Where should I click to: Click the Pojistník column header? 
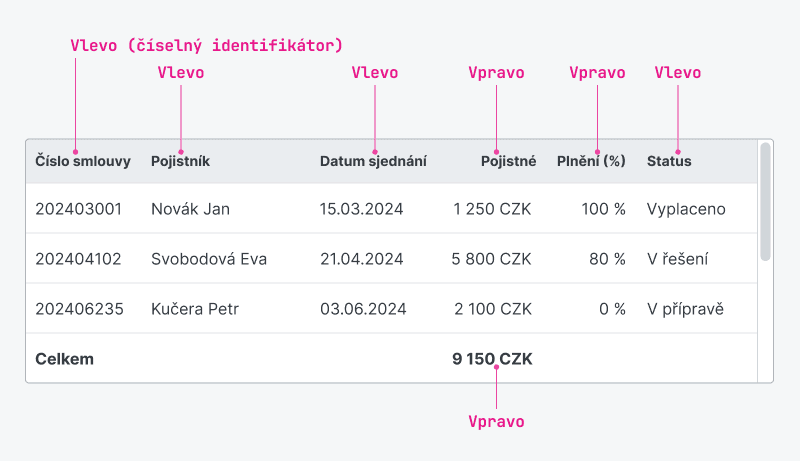pyautogui.click(x=180, y=161)
